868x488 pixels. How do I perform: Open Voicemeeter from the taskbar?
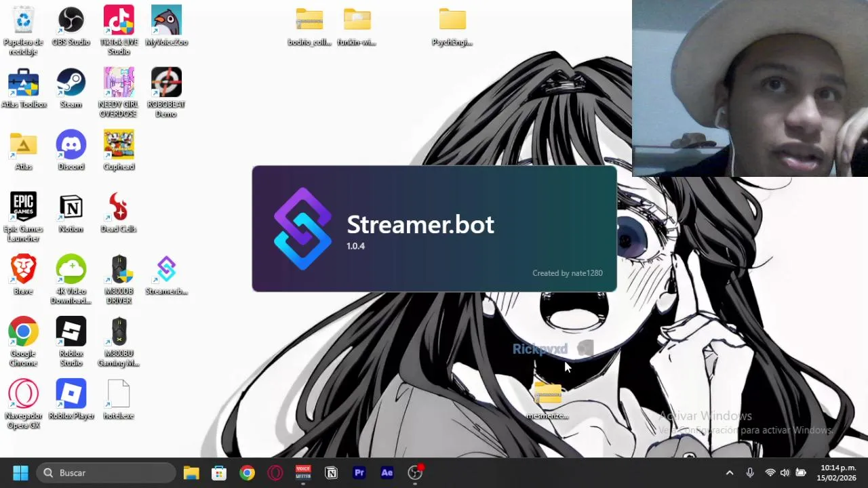(303, 472)
